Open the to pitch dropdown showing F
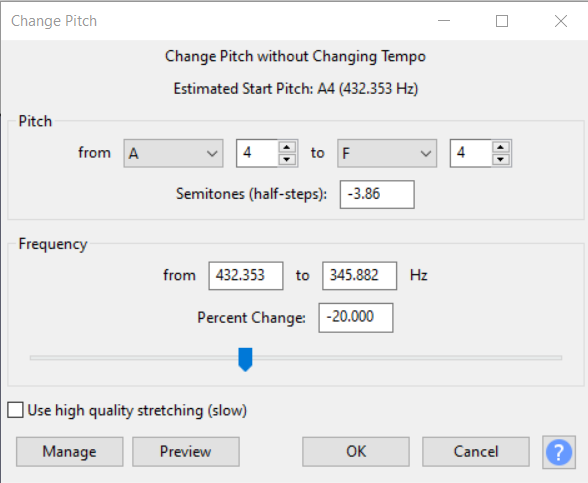Screen dimensions: 588x483 tap(387, 153)
